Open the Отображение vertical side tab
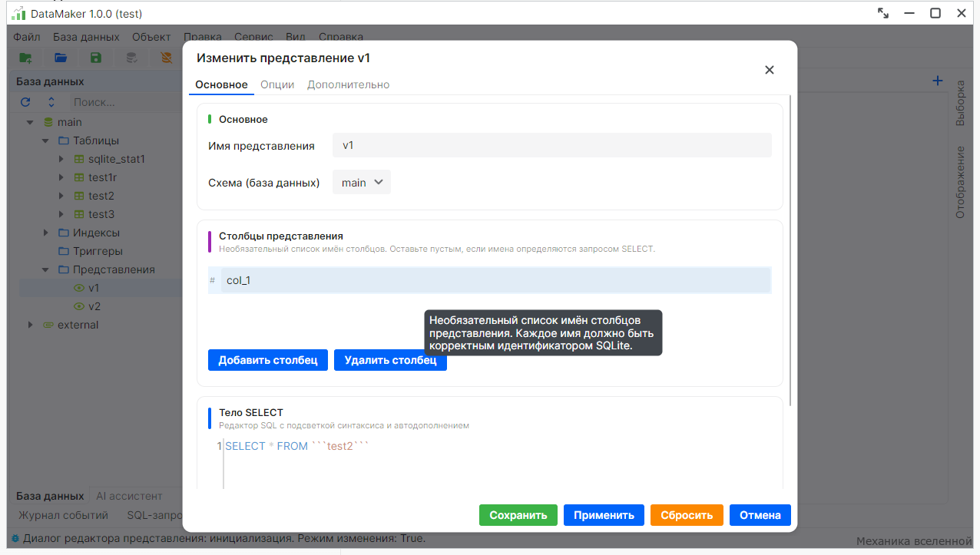Screen dimensions: 980x555 [960, 182]
